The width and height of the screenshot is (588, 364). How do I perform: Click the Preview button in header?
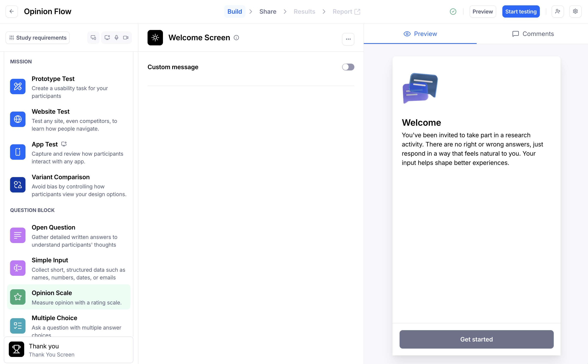click(482, 12)
